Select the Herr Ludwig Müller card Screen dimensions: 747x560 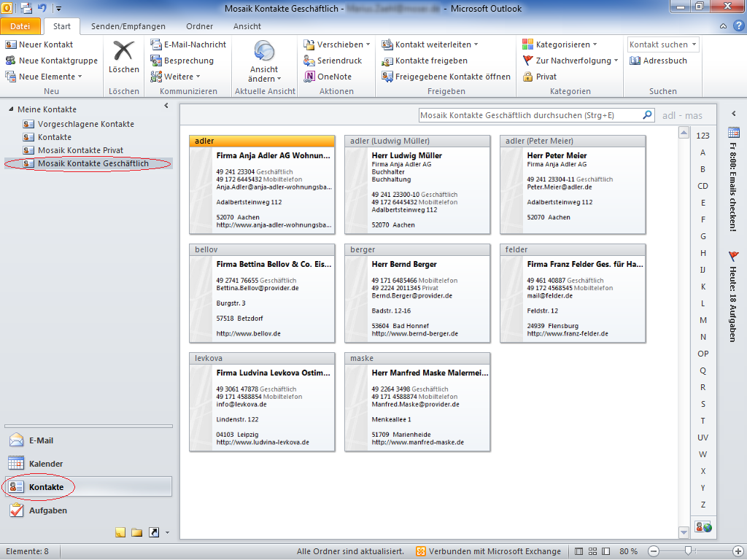point(417,184)
